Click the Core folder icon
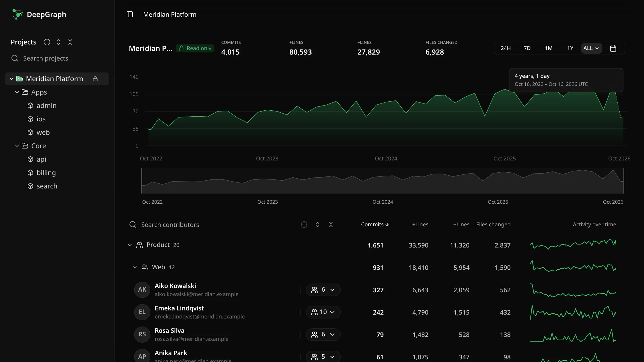This screenshot has width=644, height=362. 25,146
